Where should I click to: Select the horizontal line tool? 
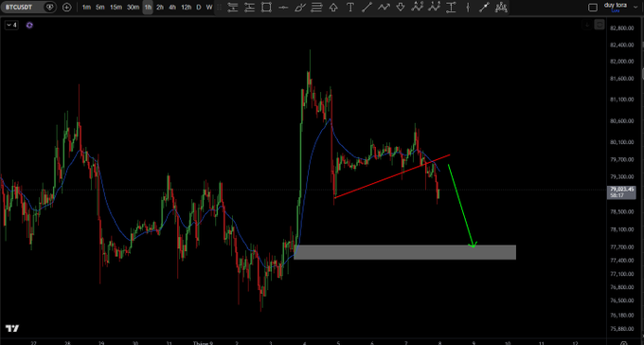coord(283,7)
